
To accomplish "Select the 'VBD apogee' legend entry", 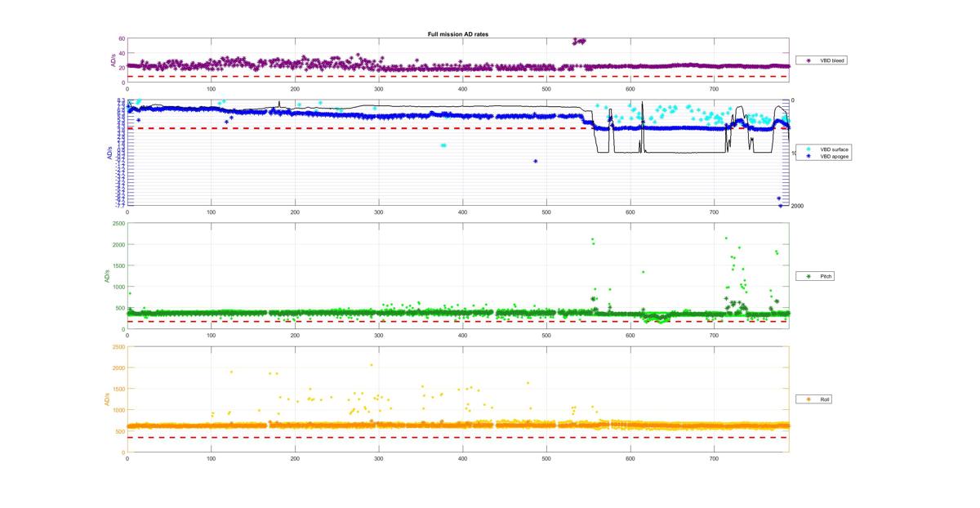I will point(833,156).
